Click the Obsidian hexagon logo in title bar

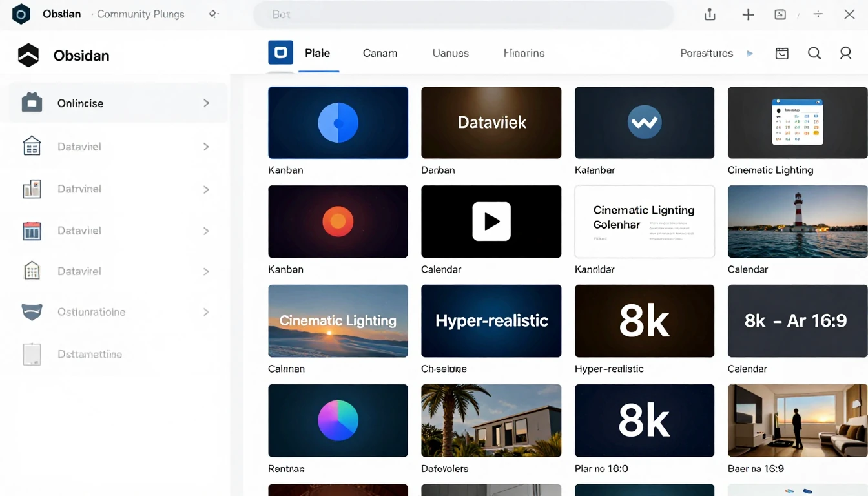coord(21,14)
